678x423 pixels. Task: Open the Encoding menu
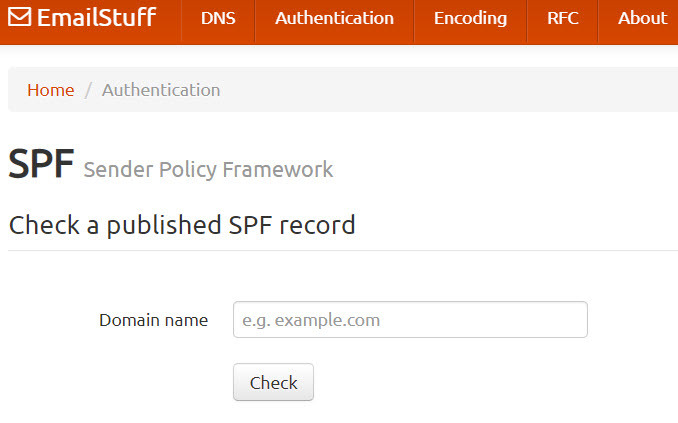coord(470,18)
